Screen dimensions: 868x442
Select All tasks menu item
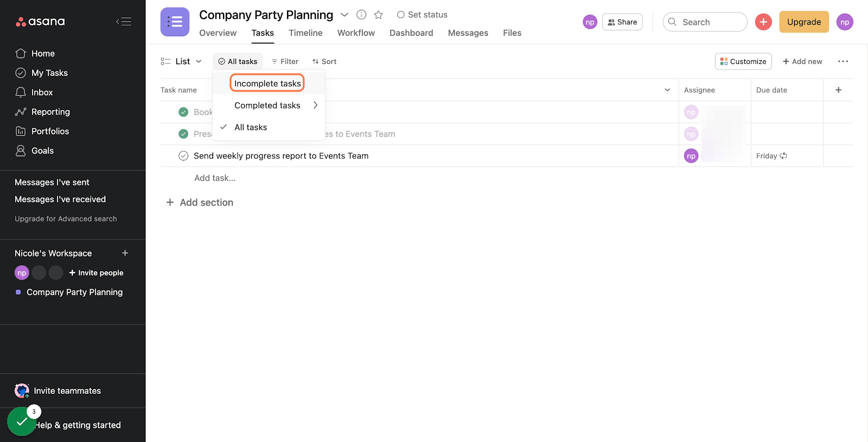click(269, 127)
